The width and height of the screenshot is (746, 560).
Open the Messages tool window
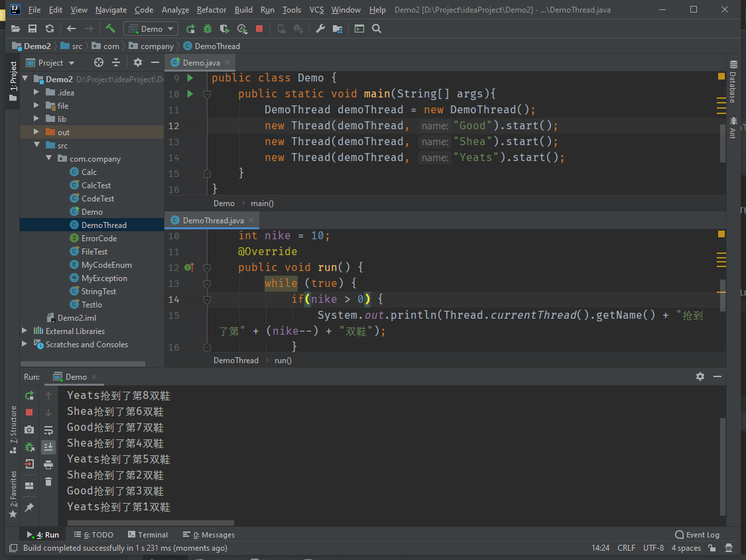point(209,535)
